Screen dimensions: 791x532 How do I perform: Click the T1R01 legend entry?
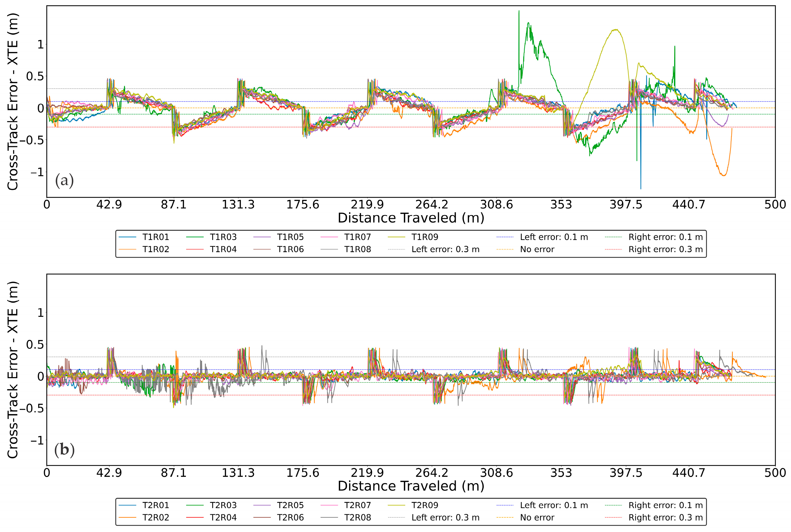[155, 237]
